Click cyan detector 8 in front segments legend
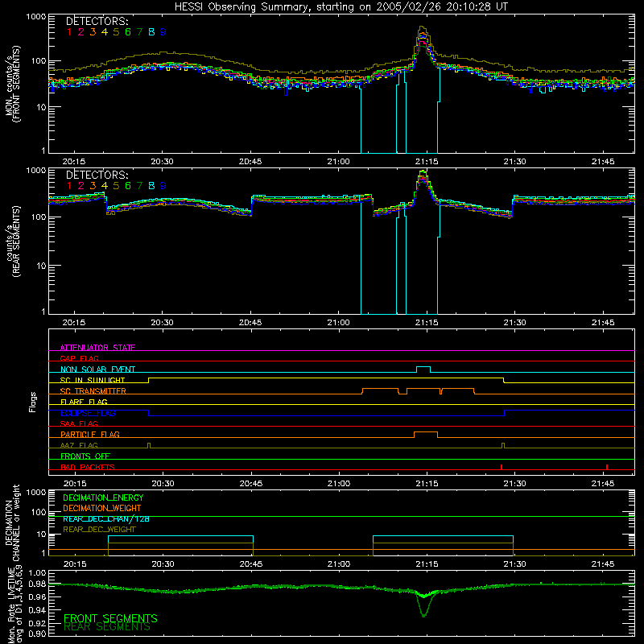 pyautogui.click(x=151, y=32)
